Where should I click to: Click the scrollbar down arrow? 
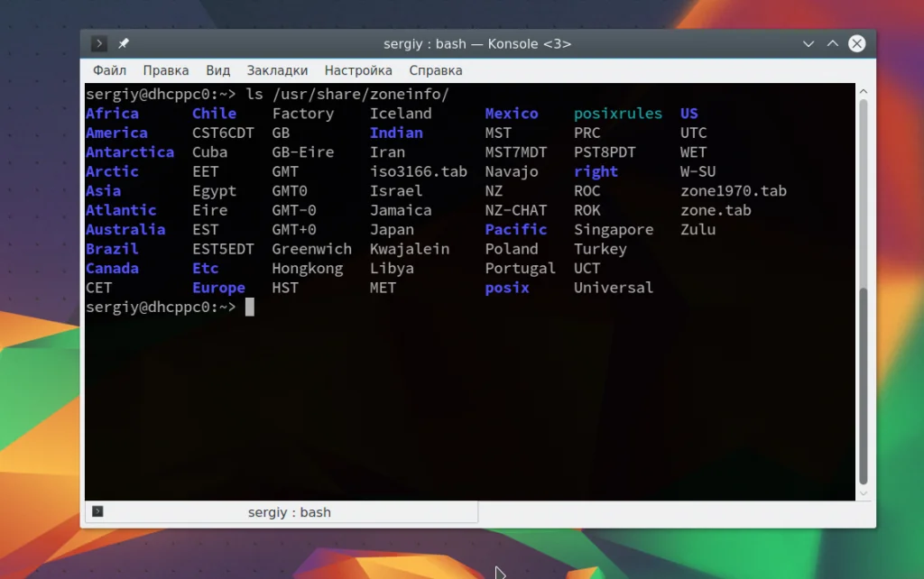[x=864, y=493]
